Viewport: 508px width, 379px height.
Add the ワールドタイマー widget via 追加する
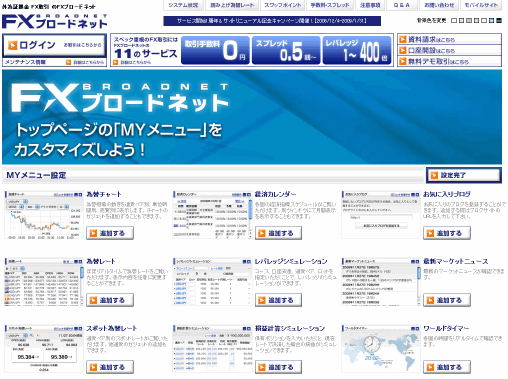447,367
